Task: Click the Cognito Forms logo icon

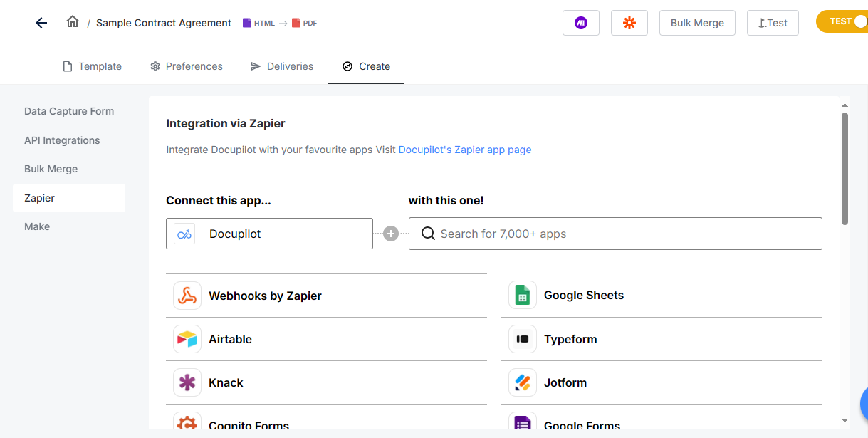Action: 187,423
